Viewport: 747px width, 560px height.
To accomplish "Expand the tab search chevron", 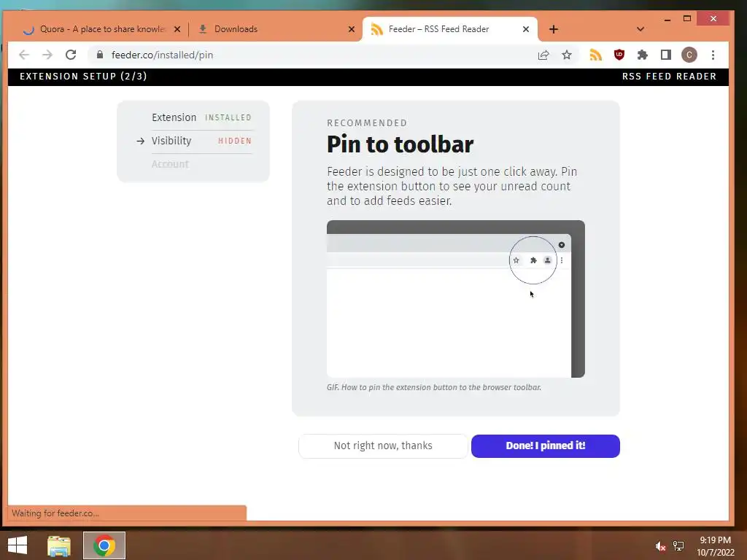I will tap(640, 29).
